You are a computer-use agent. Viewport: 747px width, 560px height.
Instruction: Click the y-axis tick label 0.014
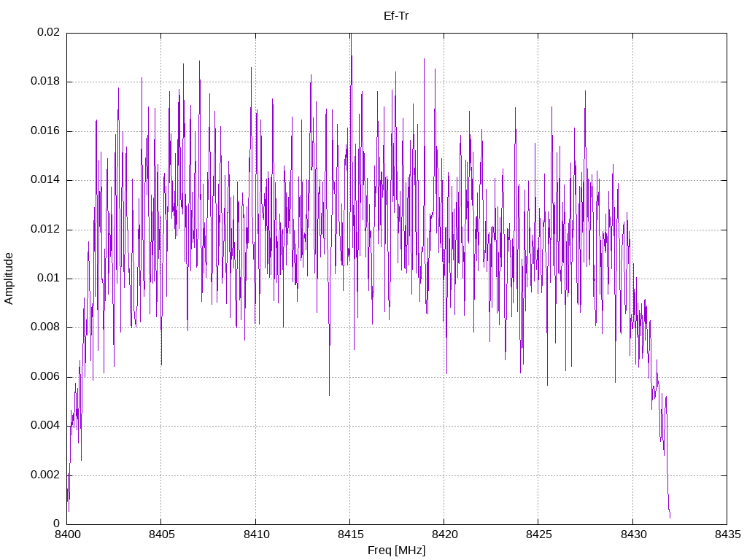[45, 180]
